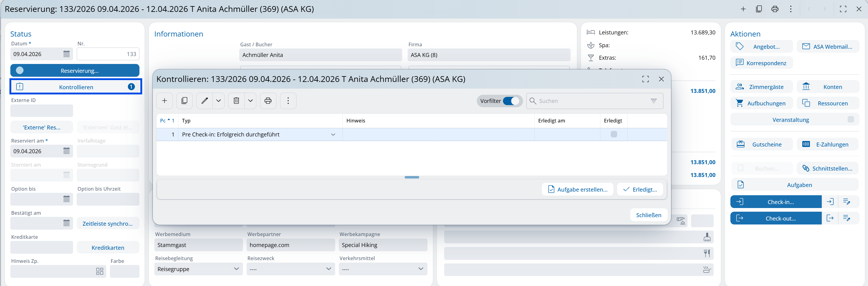Click the add (plus) icon in Kontrollieren toolbar

pos(164,101)
